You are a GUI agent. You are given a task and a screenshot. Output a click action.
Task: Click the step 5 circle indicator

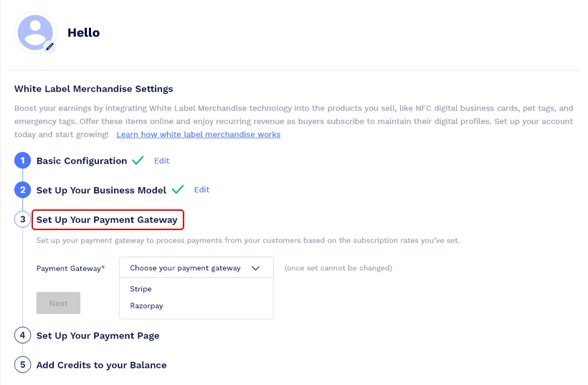[22, 365]
